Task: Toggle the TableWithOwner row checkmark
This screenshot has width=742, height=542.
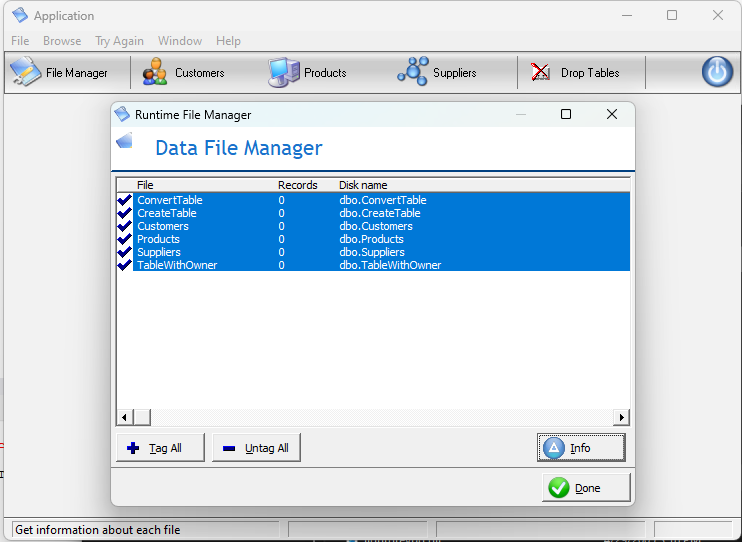Action: click(125, 265)
